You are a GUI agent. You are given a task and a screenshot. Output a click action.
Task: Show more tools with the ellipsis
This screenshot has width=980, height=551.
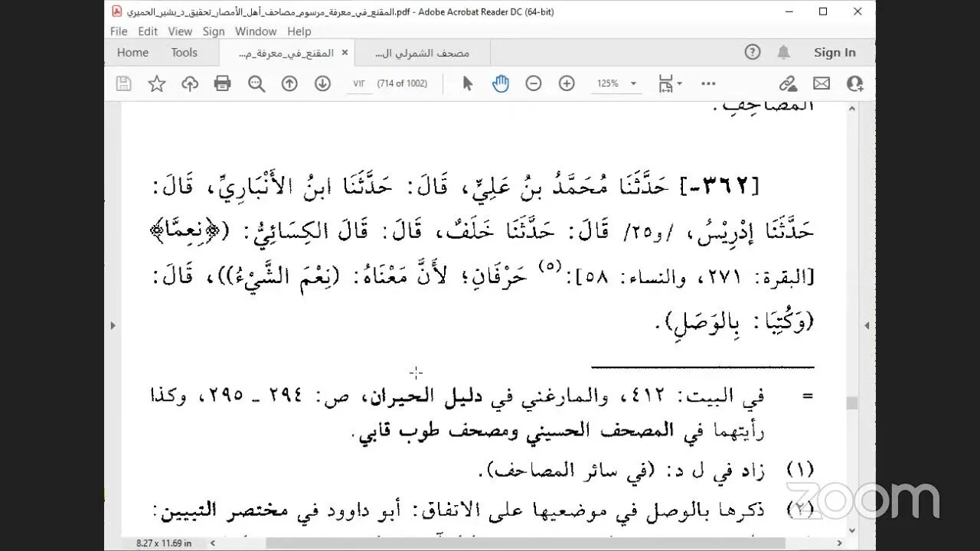click(708, 83)
